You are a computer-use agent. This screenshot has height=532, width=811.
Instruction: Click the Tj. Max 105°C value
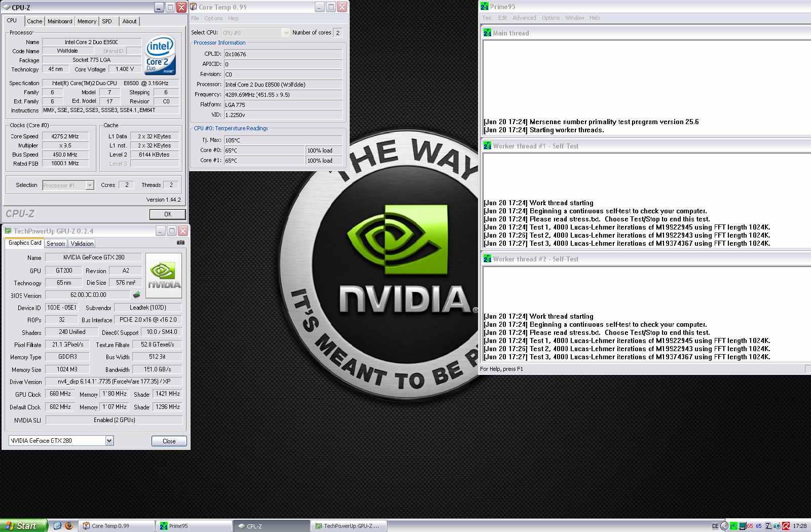coord(283,140)
